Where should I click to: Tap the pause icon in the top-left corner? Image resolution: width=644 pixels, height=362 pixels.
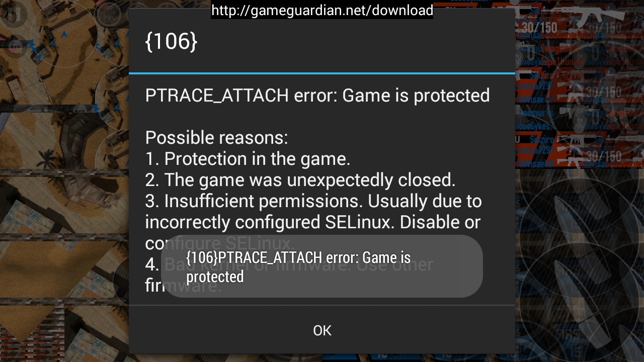tap(14, 14)
